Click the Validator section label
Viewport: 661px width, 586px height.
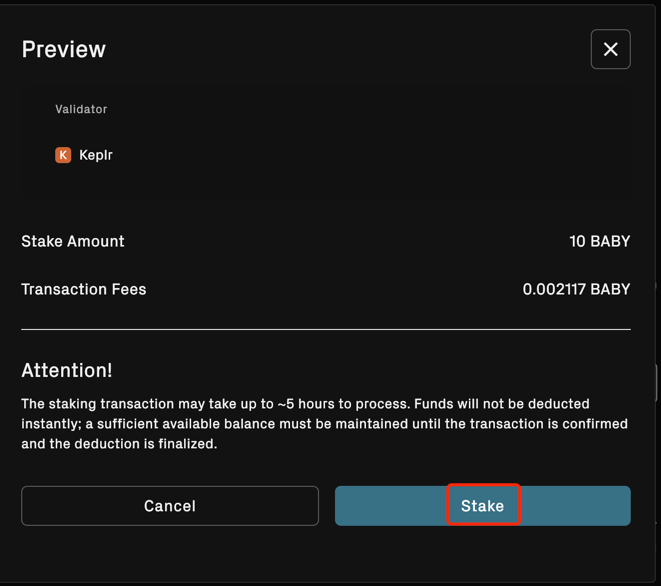tap(81, 109)
